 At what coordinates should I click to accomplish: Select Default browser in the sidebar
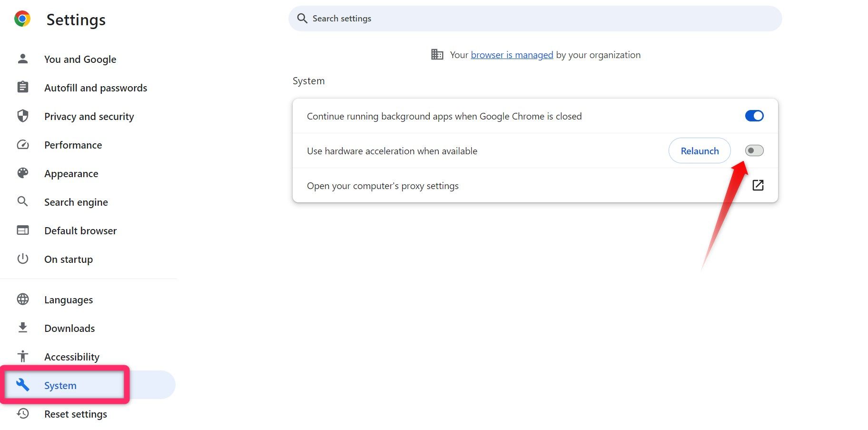(80, 230)
